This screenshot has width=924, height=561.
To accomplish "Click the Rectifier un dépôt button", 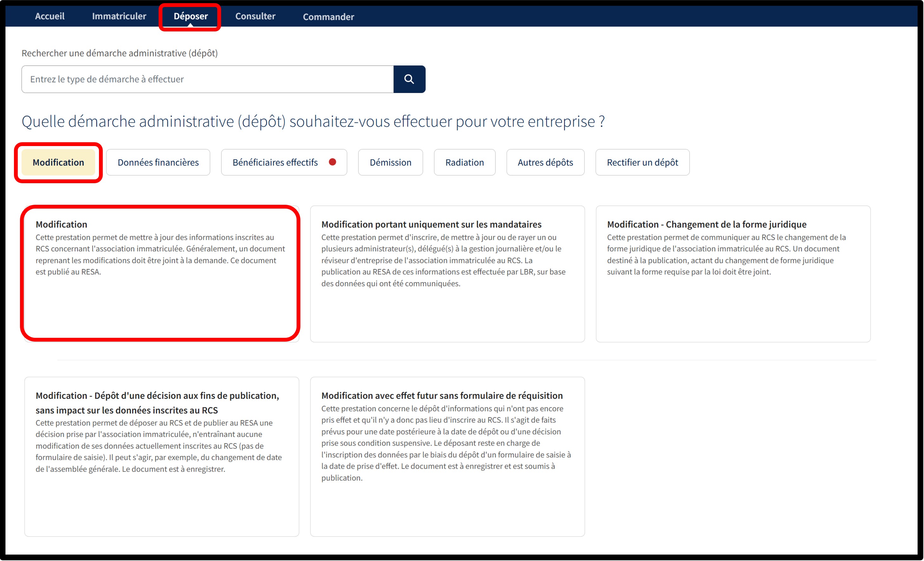I will 642,162.
